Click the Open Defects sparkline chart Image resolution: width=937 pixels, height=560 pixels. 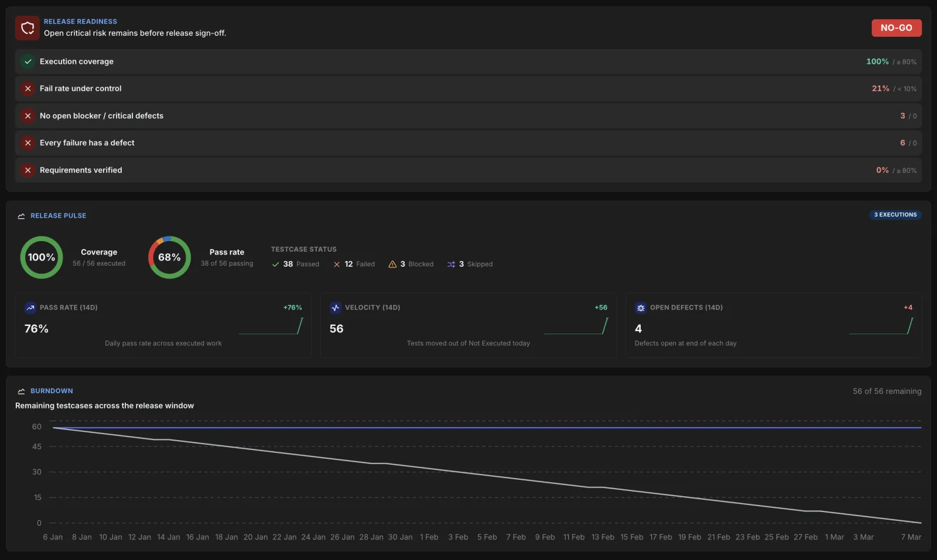pos(881,326)
